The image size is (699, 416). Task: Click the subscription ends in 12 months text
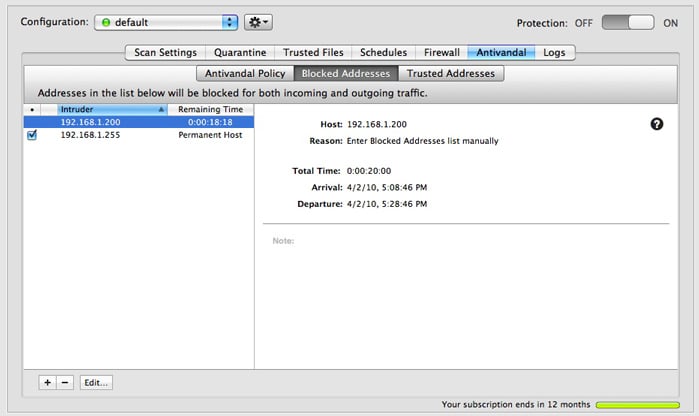(x=516, y=404)
